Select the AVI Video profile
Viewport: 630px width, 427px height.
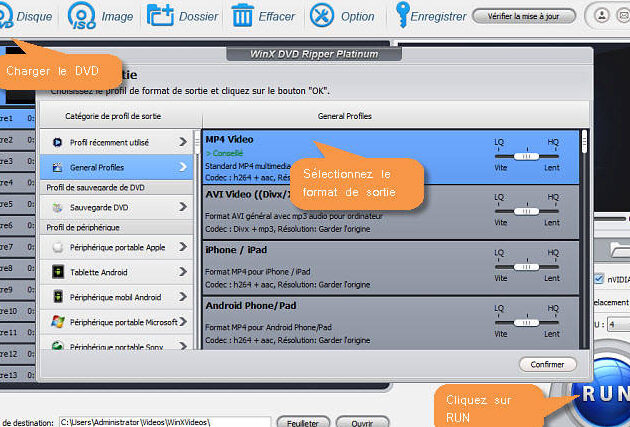391,212
